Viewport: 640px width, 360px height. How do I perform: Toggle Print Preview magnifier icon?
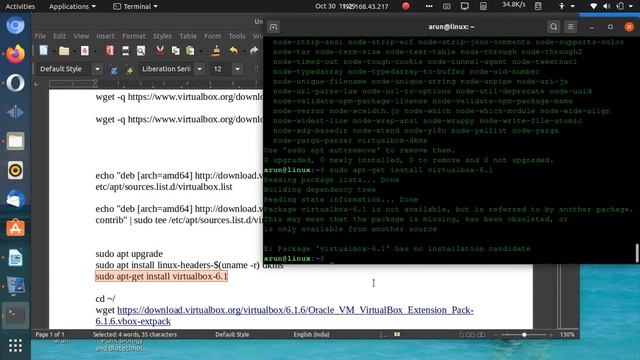(141, 51)
